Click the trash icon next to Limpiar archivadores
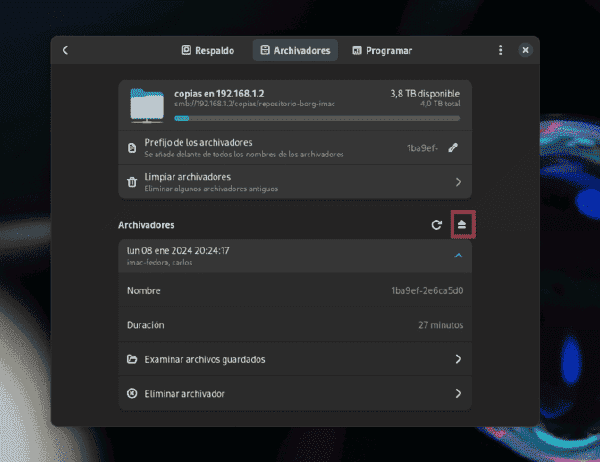This screenshot has width=600, height=462. click(x=132, y=182)
